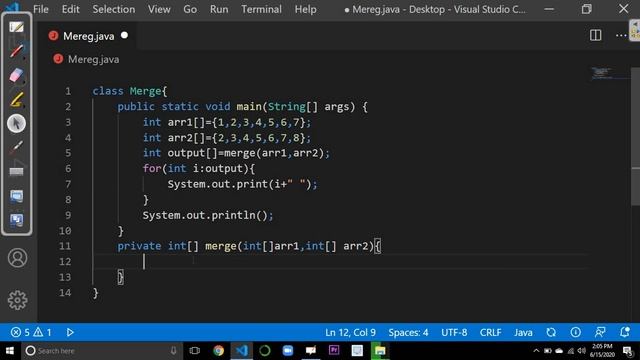Click the microphone icon in search box
The height and width of the screenshot is (360, 640).
point(173,351)
